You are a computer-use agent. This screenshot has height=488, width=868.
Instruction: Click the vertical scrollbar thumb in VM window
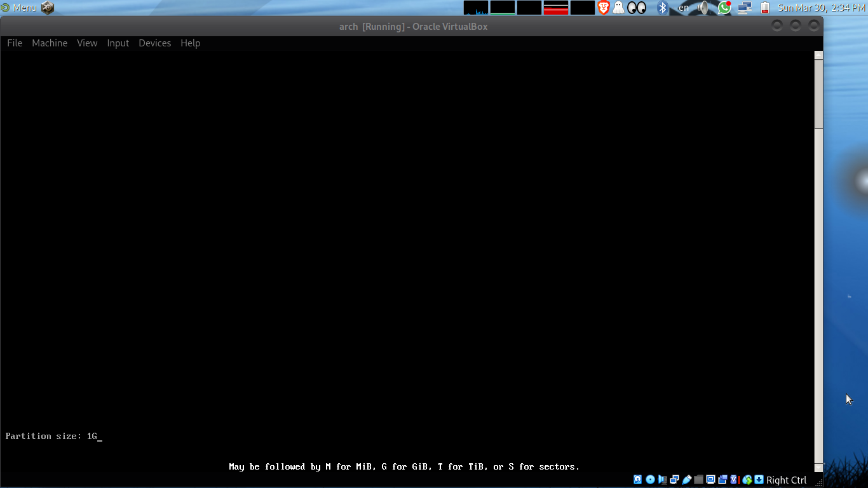tap(818, 94)
